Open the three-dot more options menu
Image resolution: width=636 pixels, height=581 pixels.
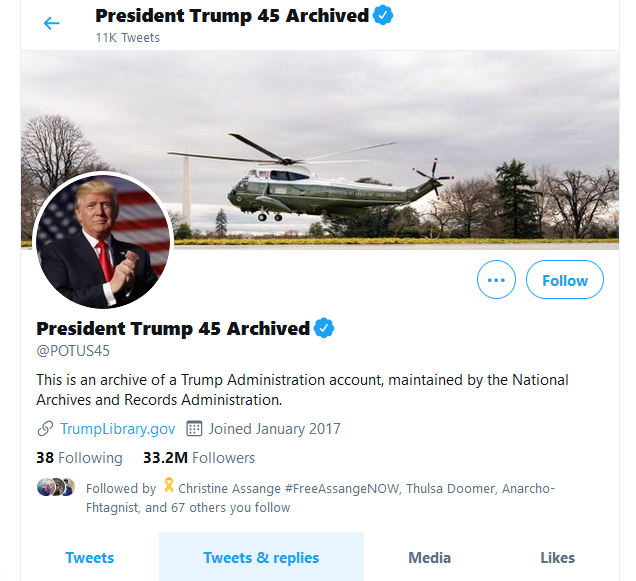click(496, 280)
